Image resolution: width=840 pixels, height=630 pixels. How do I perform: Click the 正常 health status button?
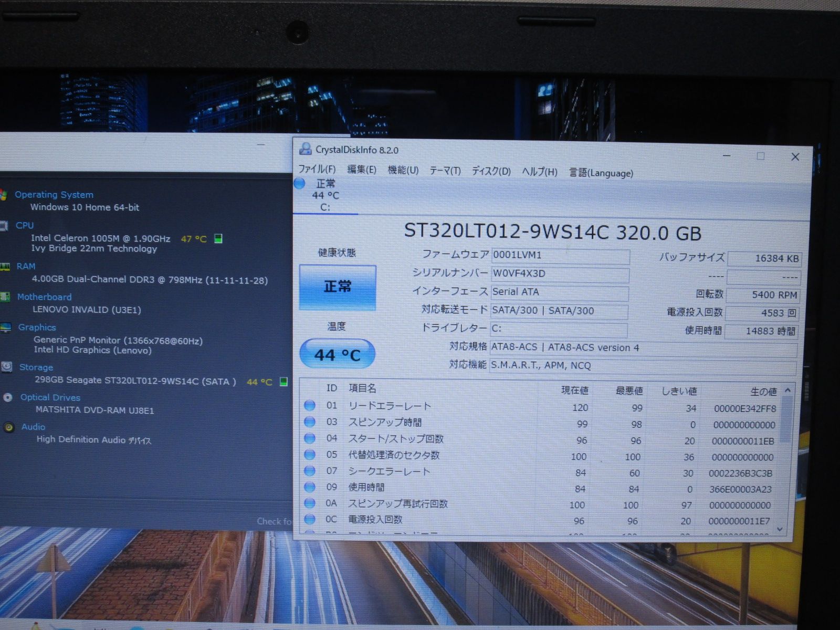pos(338,287)
